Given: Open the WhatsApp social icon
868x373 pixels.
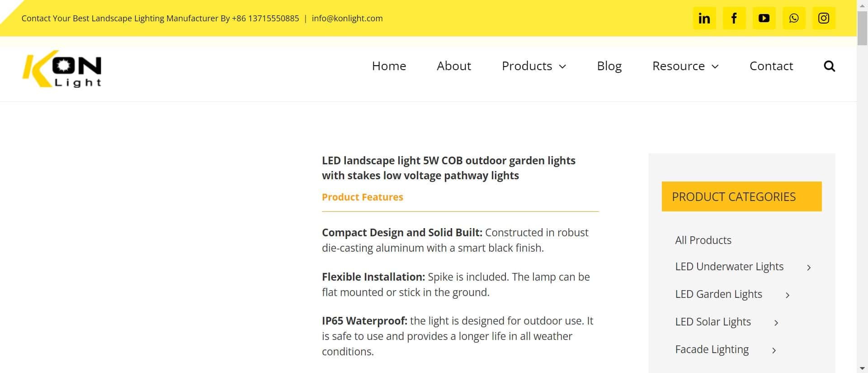Looking at the screenshot, I should 793,18.
